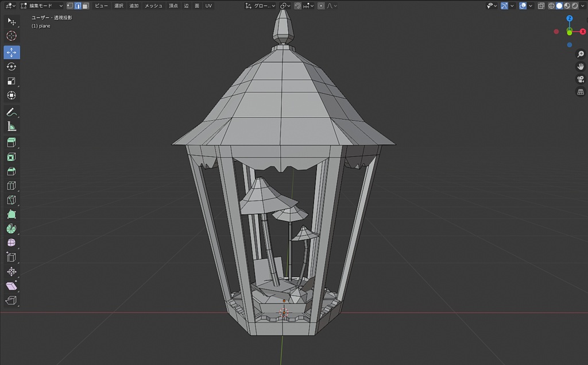Select the 3D Cursor tool

click(x=11, y=36)
